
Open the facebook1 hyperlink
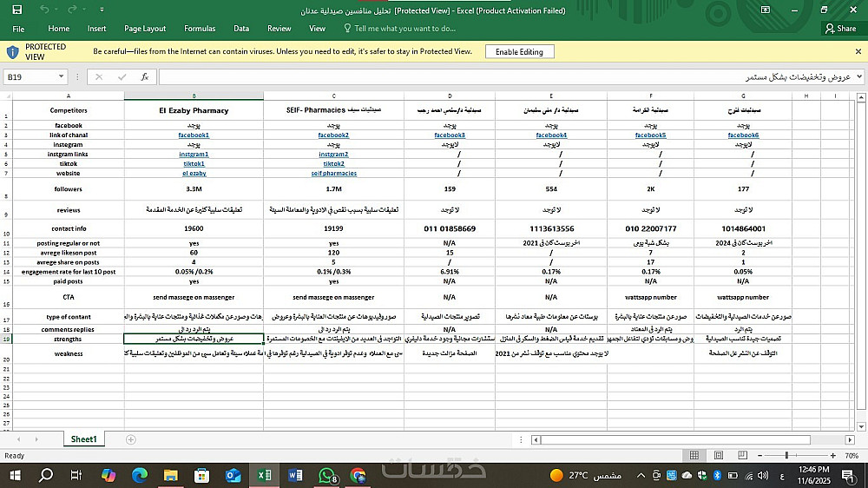point(194,135)
